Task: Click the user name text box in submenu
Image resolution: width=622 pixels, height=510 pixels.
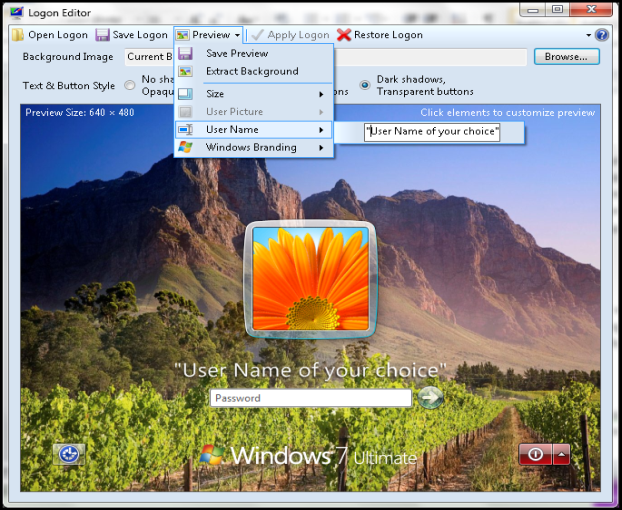Action: [432, 132]
